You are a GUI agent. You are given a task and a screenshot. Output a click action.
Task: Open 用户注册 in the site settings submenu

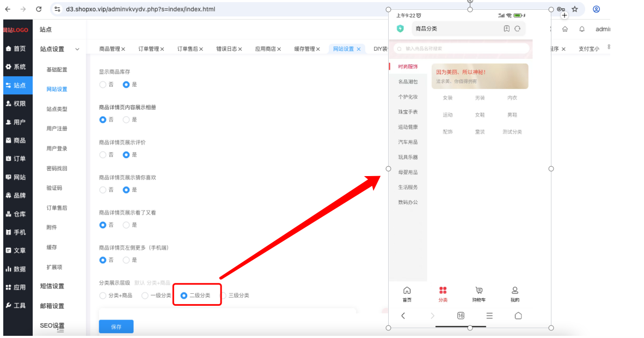[x=57, y=129]
